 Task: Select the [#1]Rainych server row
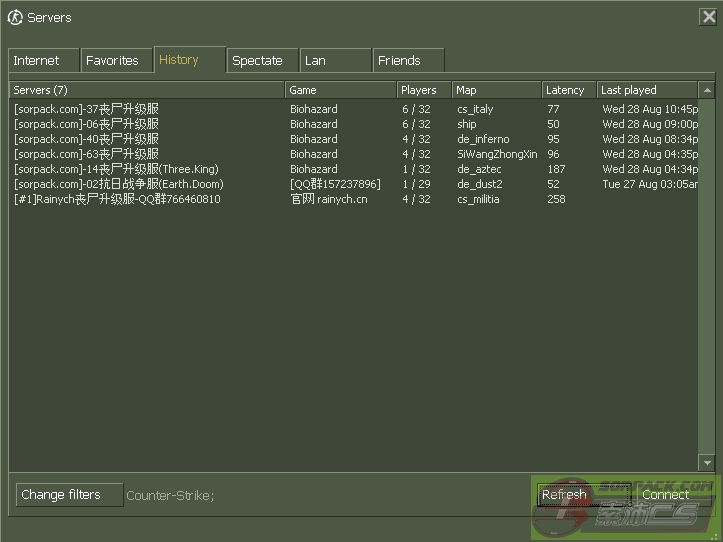[353, 199]
